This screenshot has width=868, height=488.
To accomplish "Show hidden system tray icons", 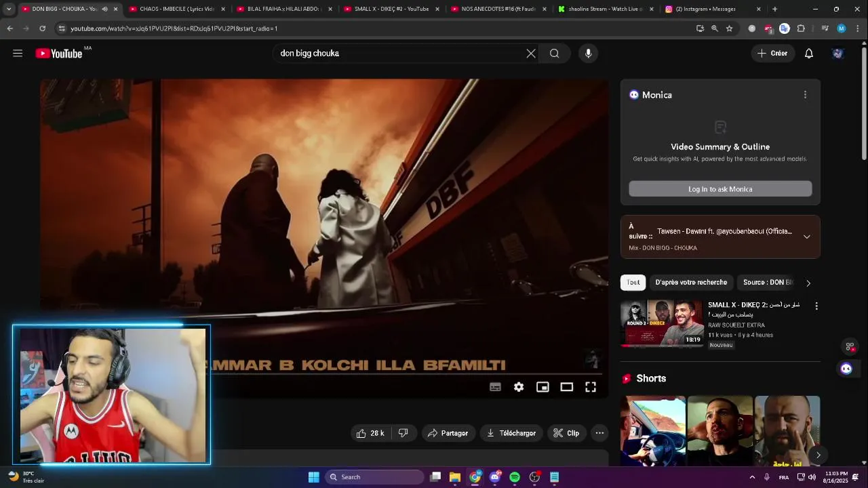I will tap(751, 477).
